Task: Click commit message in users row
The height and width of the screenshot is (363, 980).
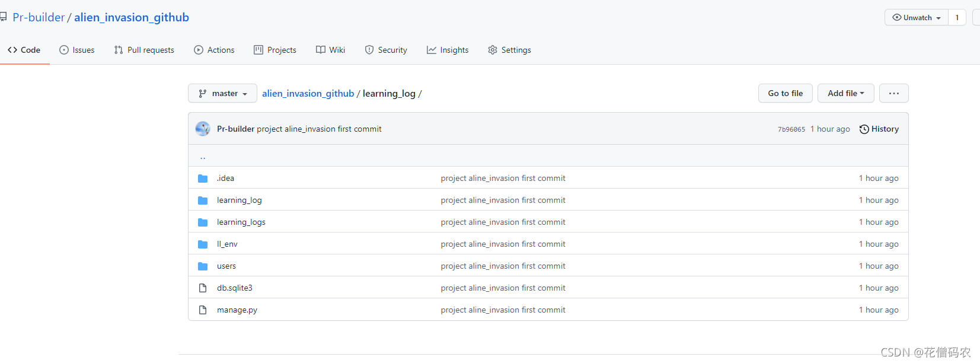Action: pos(503,266)
